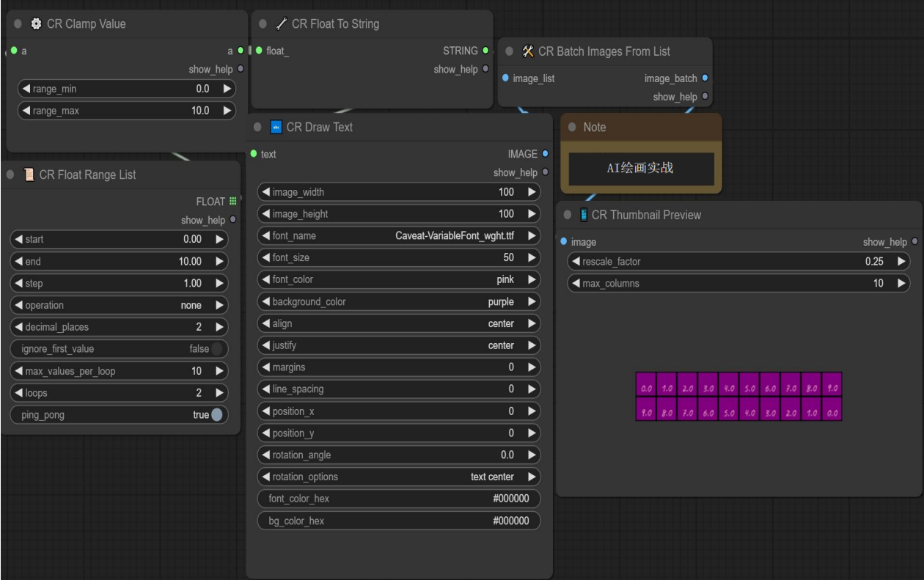This screenshot has width=924, height=580.
Task: Click the IMAGE output connector on CR Draw Text
Action: tap(545, 154)
